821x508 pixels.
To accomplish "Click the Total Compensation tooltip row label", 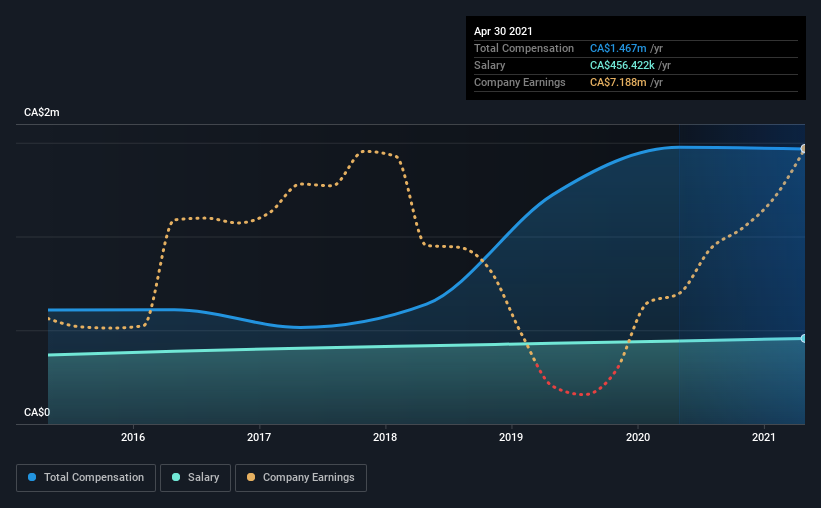I will point(524,48).
